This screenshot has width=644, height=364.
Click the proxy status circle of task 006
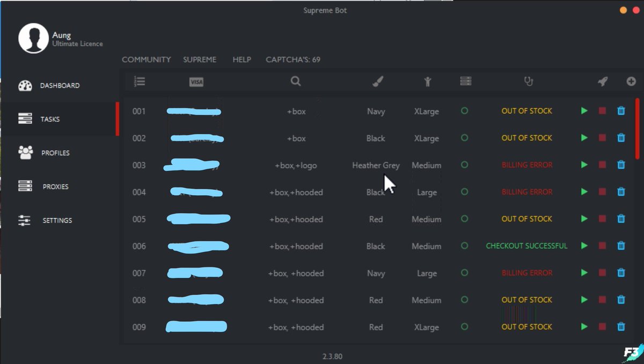click(x=465, y=246)
